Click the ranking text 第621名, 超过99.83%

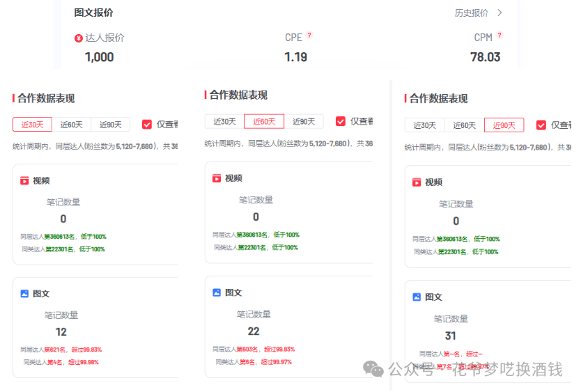72,350
